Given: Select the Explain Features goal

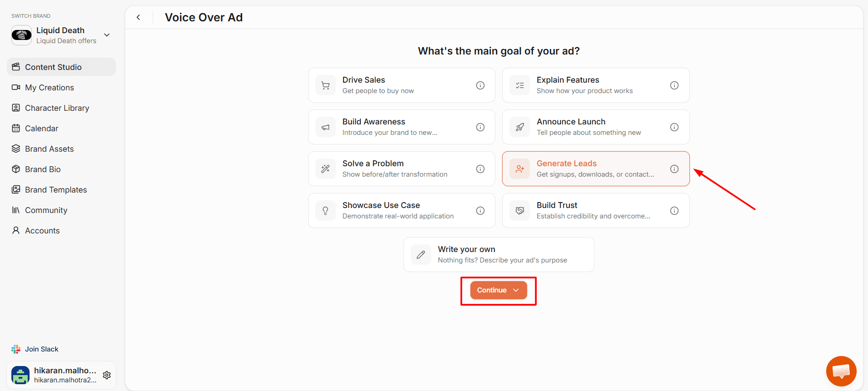Looking at the screenshot, I should point(596,85).
